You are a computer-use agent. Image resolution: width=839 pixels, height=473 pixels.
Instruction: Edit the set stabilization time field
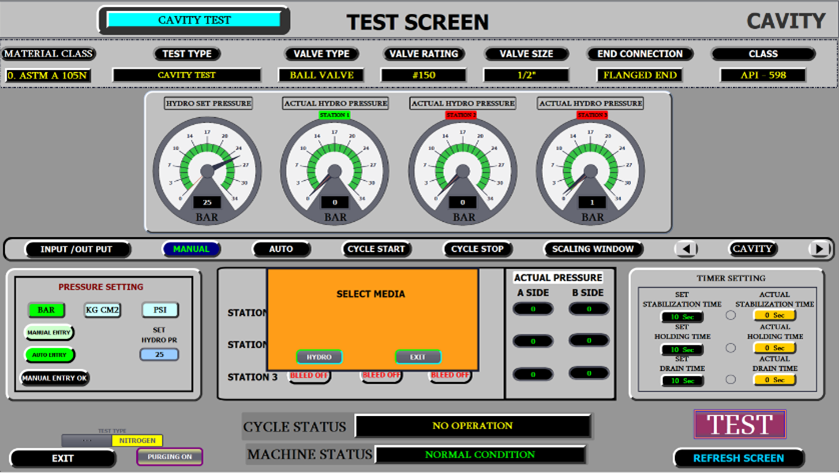(x=682, y=316)
